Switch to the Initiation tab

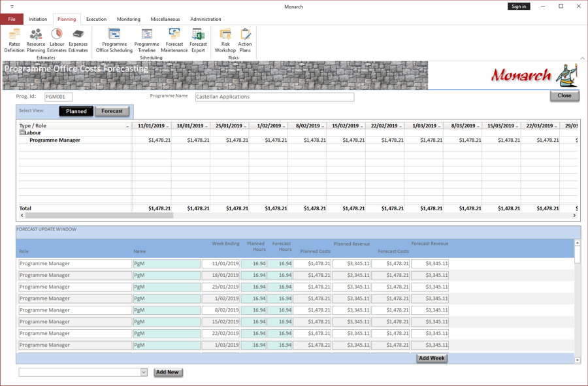[x=38, y=19]
